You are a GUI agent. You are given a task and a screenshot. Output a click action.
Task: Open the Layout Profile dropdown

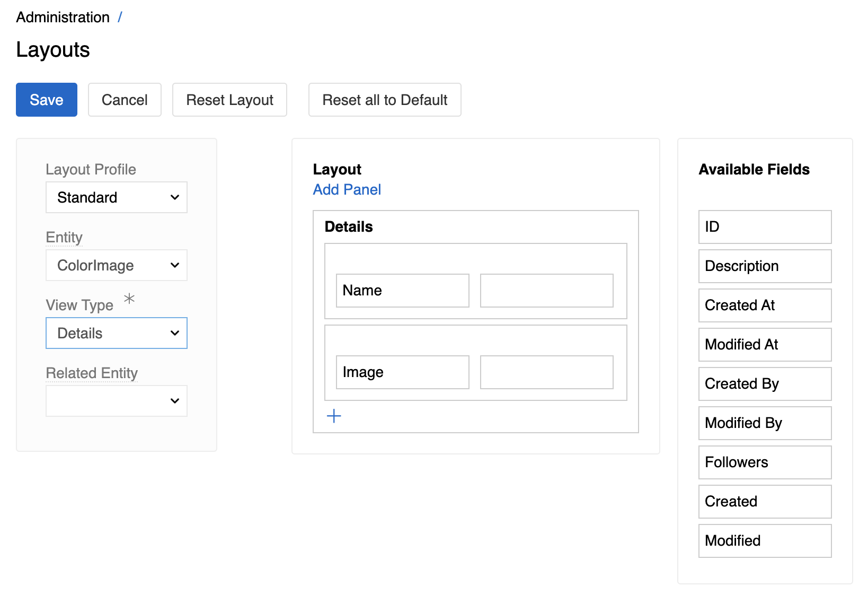(x=117, y=197)
